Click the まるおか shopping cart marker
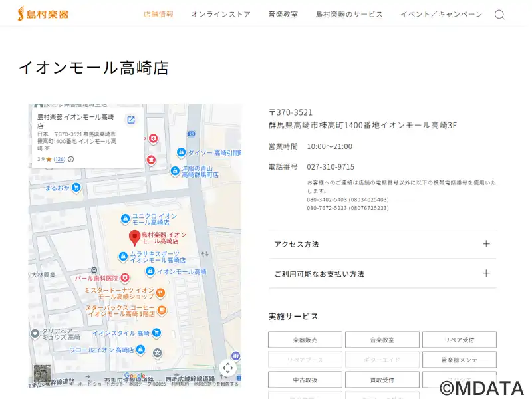Image resolution: width=532 pixels, height=399 pixels. [x=76, y=188]
